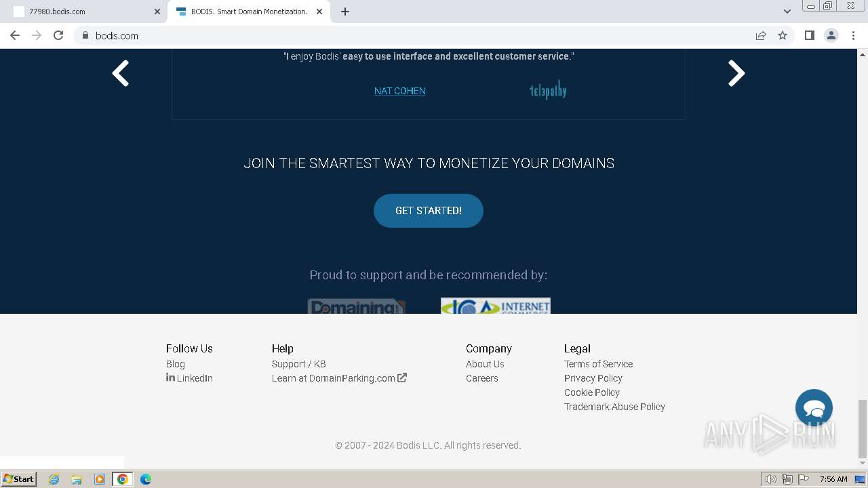The image size is (868, 488).
Task: Share this page via share icon
Action: [x=761, y=35]
